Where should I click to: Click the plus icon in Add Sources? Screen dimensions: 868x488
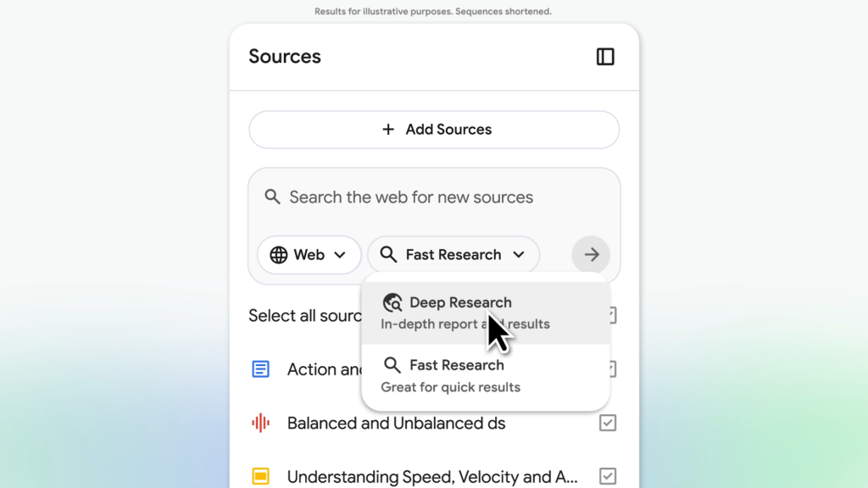click(x=388, y=130)
